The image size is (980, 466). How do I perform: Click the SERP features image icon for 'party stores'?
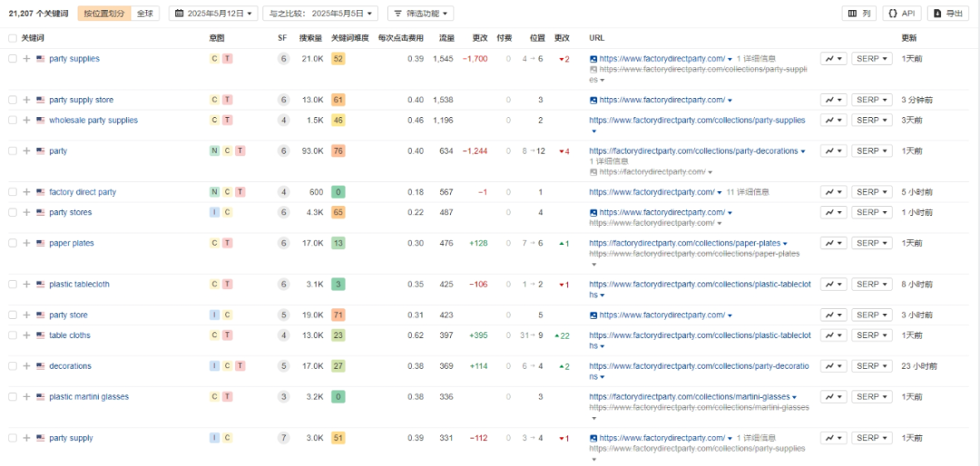point(593,213)
